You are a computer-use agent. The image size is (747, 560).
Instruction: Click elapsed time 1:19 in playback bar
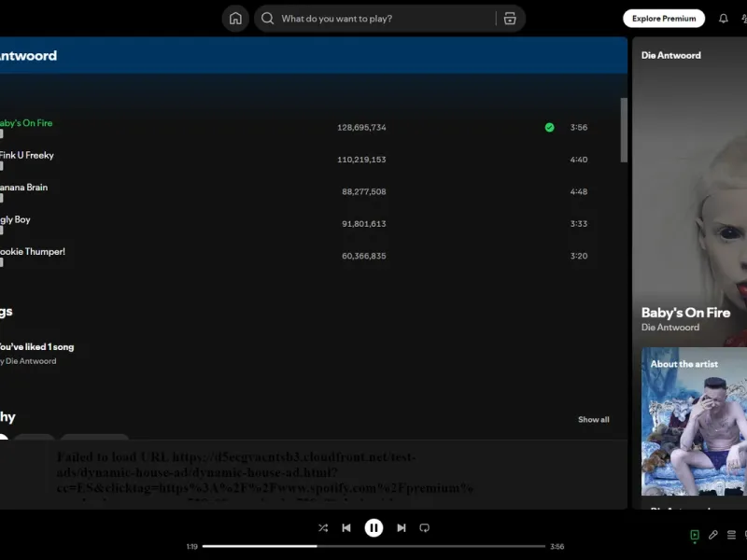pyautogui.click(x=192, y=547)
